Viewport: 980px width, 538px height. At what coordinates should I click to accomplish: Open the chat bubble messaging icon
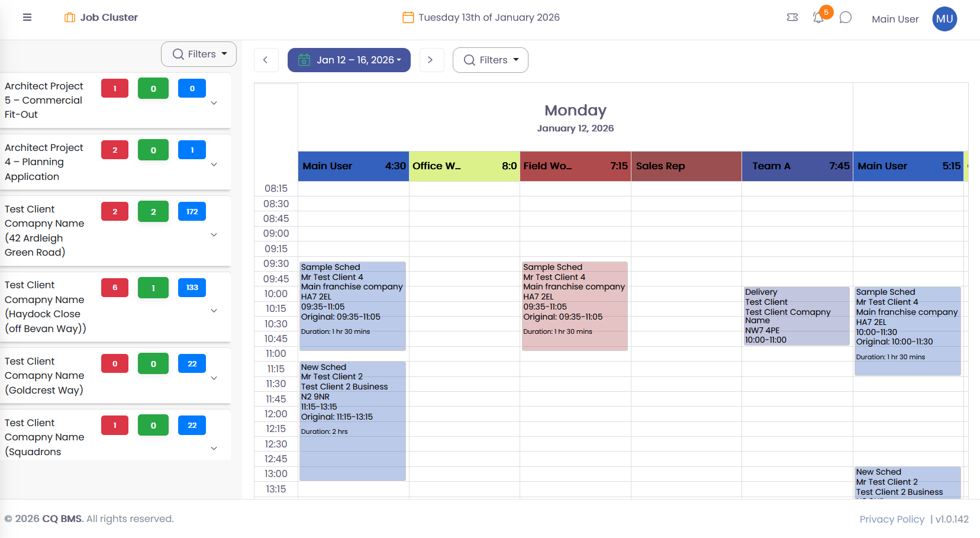point(845,17)
